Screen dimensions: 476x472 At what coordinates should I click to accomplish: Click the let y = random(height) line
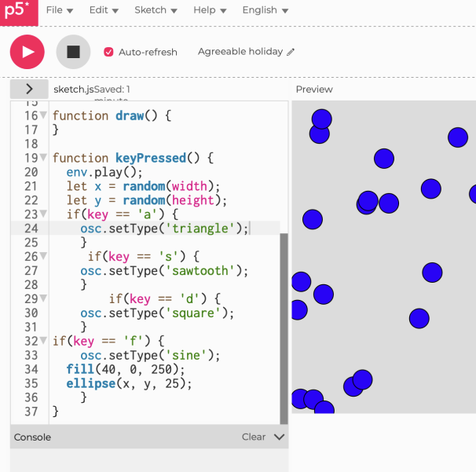click(x=147, y=200)
